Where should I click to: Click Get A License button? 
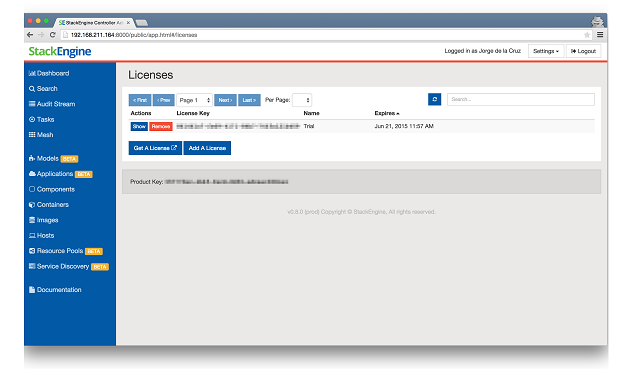point(155,148)
